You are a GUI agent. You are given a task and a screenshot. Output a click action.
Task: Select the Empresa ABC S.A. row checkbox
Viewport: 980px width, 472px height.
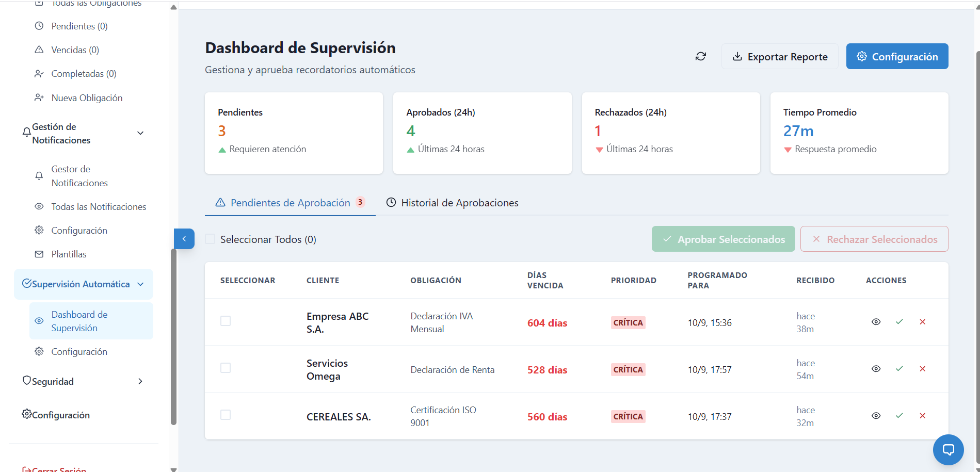pos(226,321)
